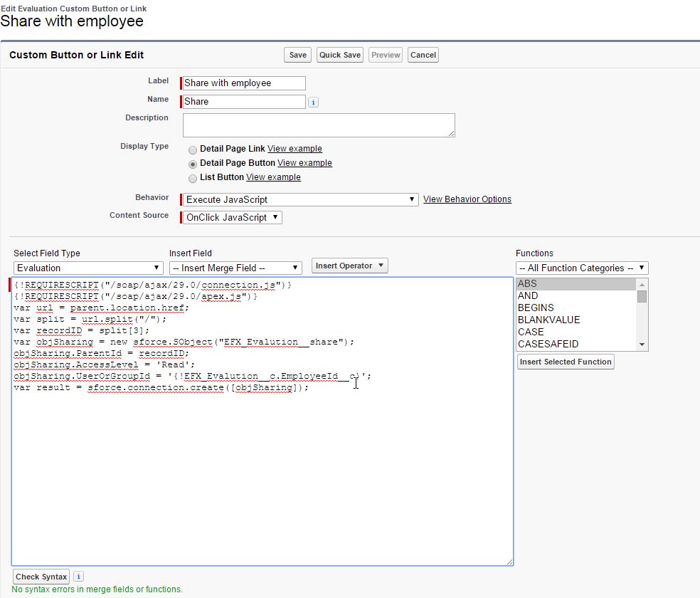Expand the Content Source OnClick JavaScript dropdown

pyautogui.click(x=233, y=218)
